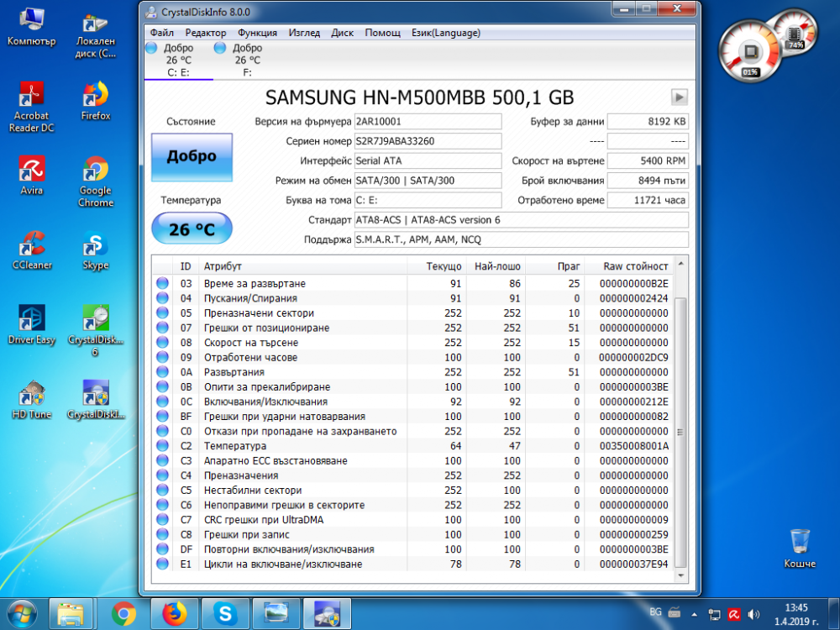The height and width of the screenshot is (630, 840).
Task: Click the Текущо column header
Action: (x=437, y=266)
